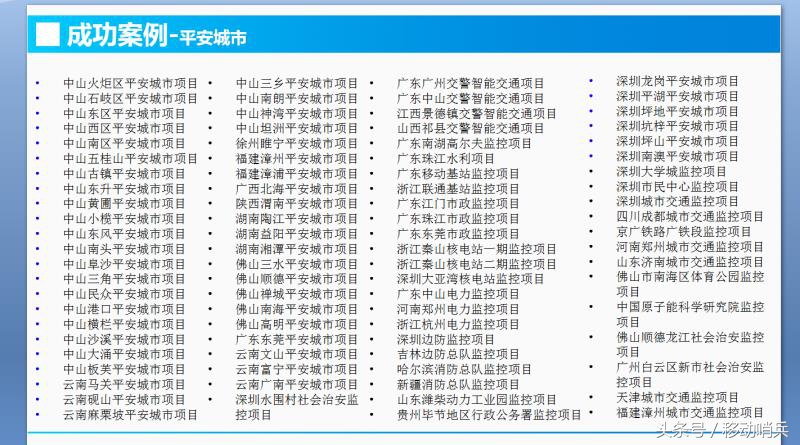This screenshot has width=800, height=445.
Task: Click 四川成都城市交通监控项目
Action: point(690,216)
